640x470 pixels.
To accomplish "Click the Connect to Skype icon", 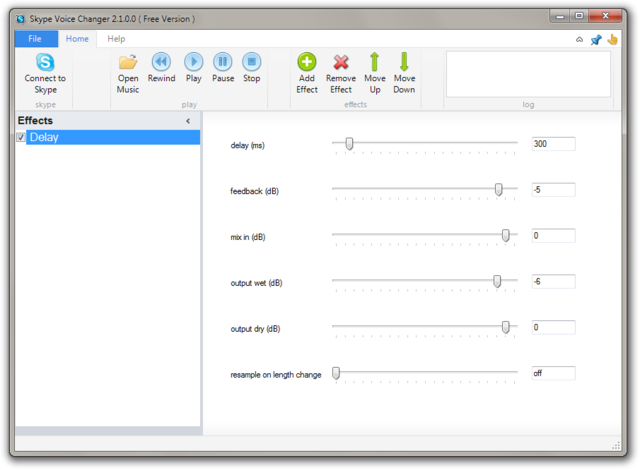I will coord(45,62).
